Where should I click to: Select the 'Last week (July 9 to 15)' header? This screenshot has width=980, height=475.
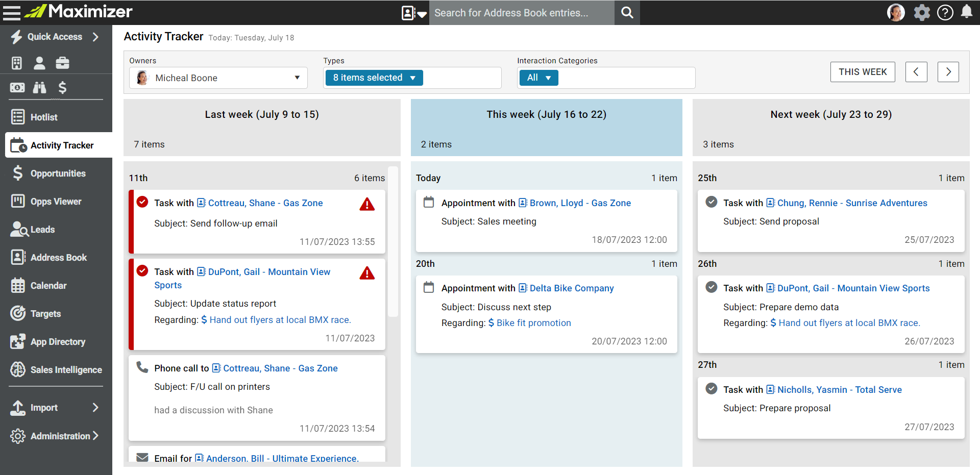click(262, 128)
